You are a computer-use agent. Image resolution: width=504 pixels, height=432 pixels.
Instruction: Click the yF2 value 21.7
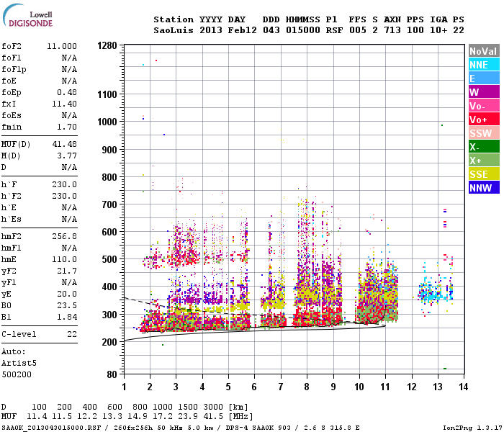67,271
